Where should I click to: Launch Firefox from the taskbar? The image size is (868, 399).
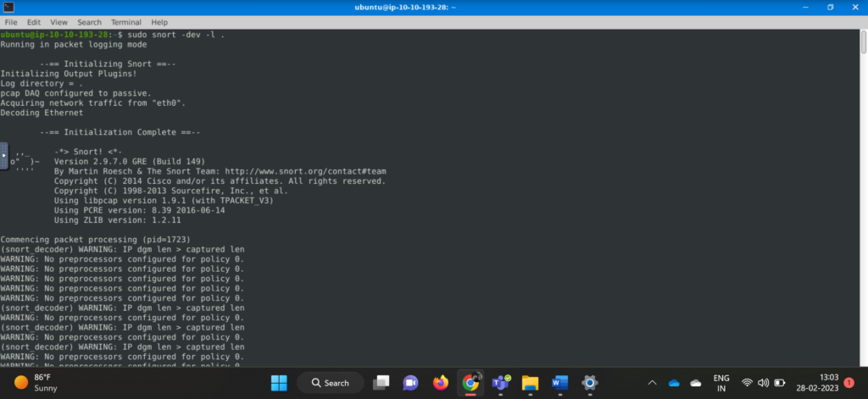tap(440, 383)
